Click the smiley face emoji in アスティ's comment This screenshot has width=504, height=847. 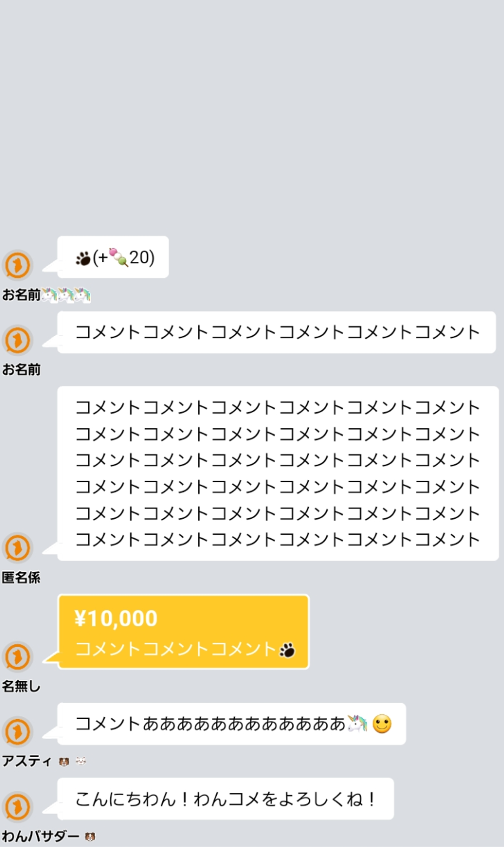coord(382,723)
